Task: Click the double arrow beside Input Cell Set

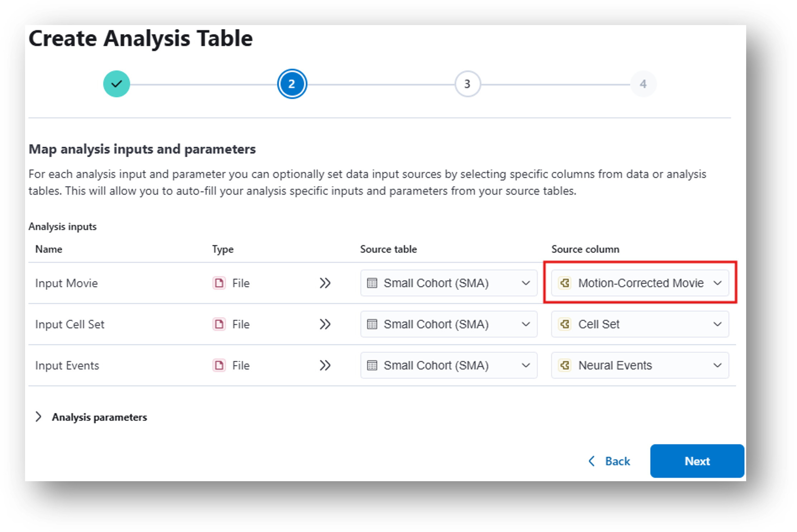Action: pos(325,324)
